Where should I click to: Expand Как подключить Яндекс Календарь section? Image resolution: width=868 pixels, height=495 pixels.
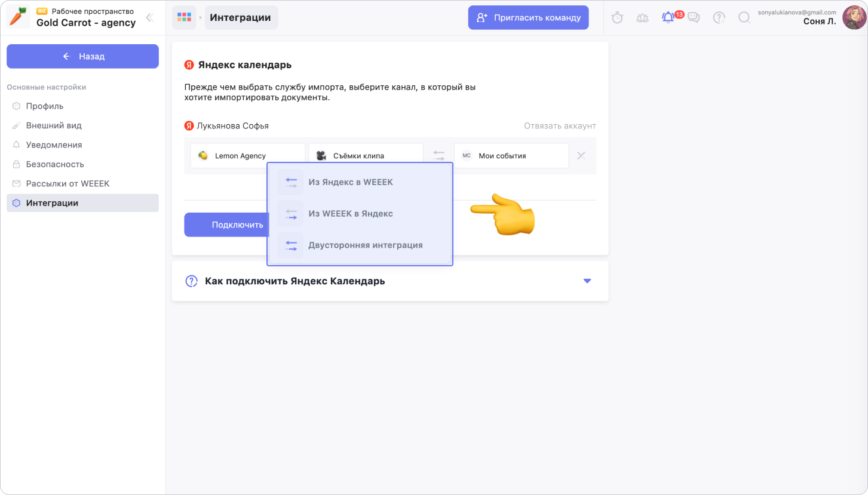[x=390, y=281]
